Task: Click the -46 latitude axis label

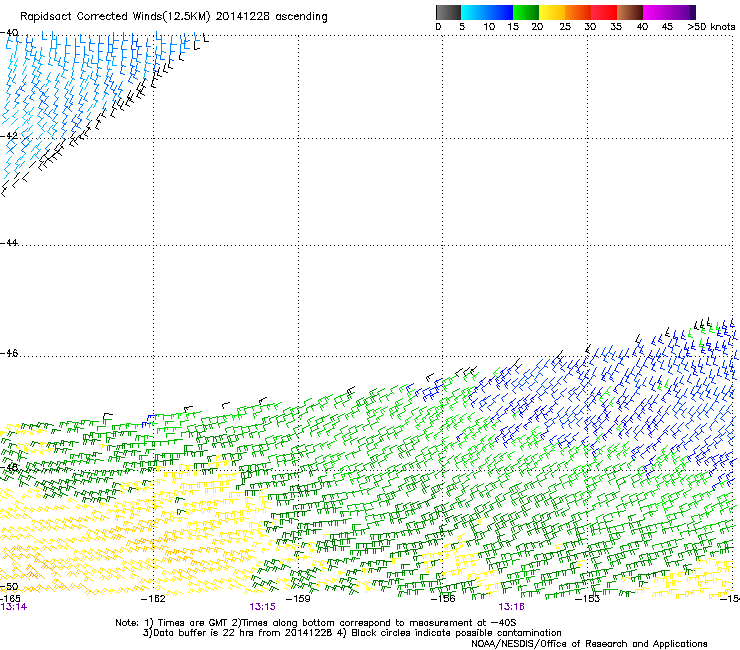Action: click(x=9, y=353)
